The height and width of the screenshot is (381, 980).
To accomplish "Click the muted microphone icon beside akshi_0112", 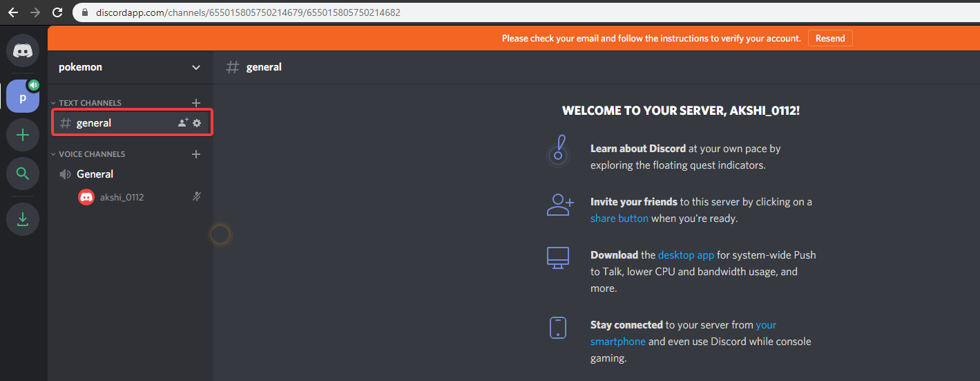I will pyautogui.click(x=197, y=197).
